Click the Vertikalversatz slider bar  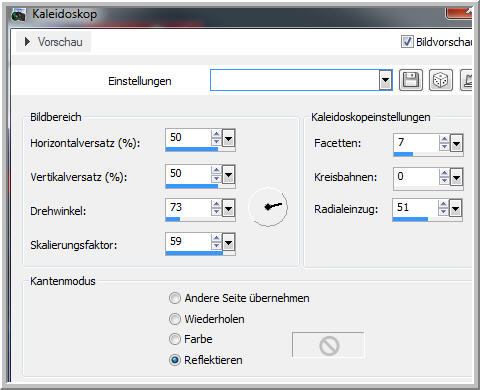(200, 186)
